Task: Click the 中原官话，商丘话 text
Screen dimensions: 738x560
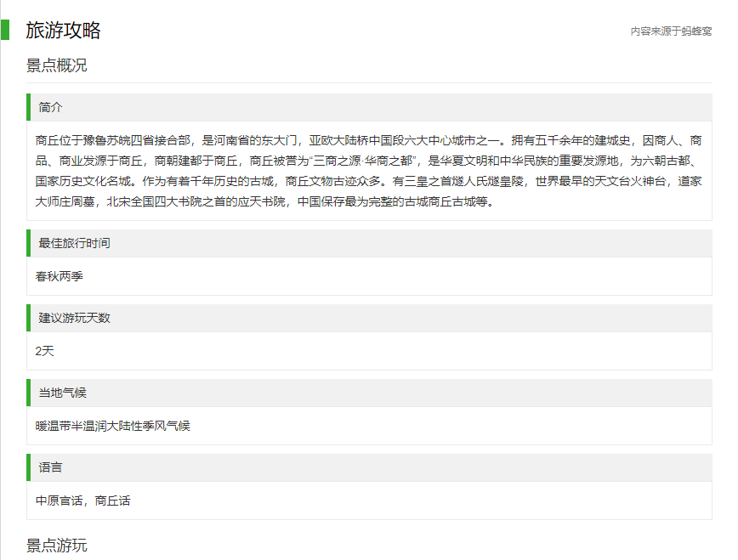Action: click(x=83, y=501)
